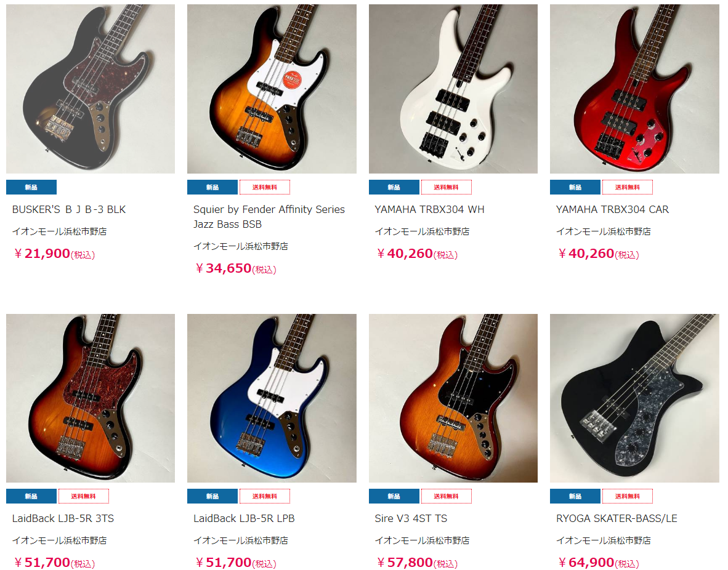Open the blue LaidBack LJB-5R LPB photo

coord(272,398)
